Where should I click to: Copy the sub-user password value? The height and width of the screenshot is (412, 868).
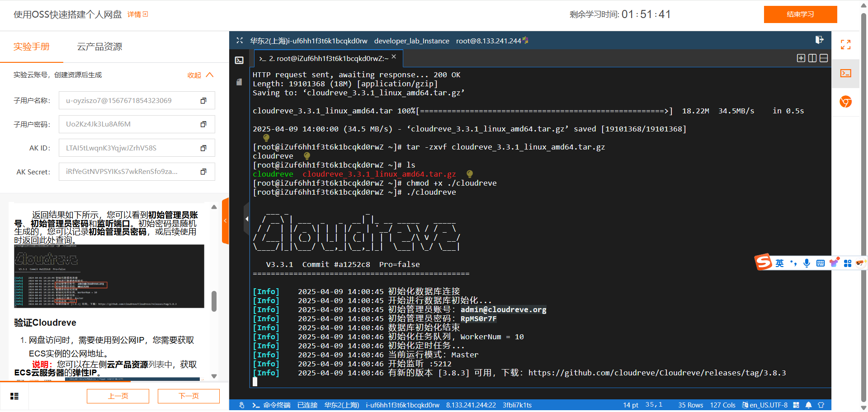tap(203, 124)
